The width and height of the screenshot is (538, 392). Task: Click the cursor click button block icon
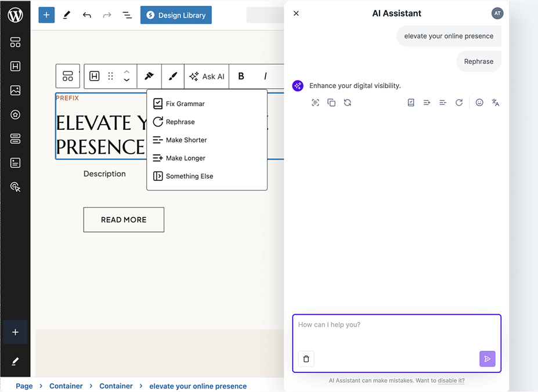pyautogui.click(x=15, y=187)
